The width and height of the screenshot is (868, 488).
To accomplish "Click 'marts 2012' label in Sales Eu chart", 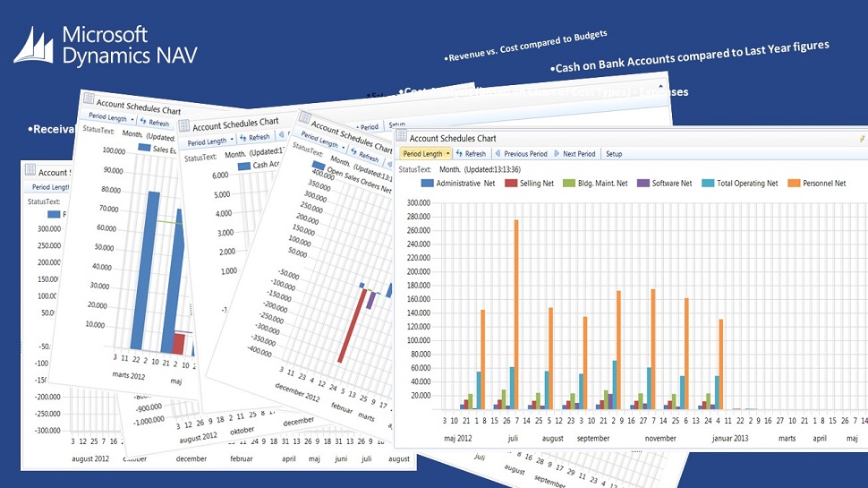I will (x=129, y=375).
